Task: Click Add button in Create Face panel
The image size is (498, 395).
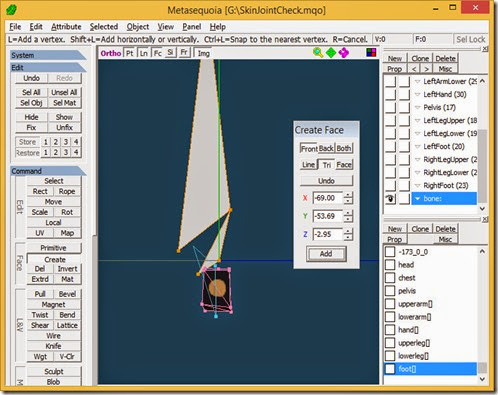Action: pos(326,254)
